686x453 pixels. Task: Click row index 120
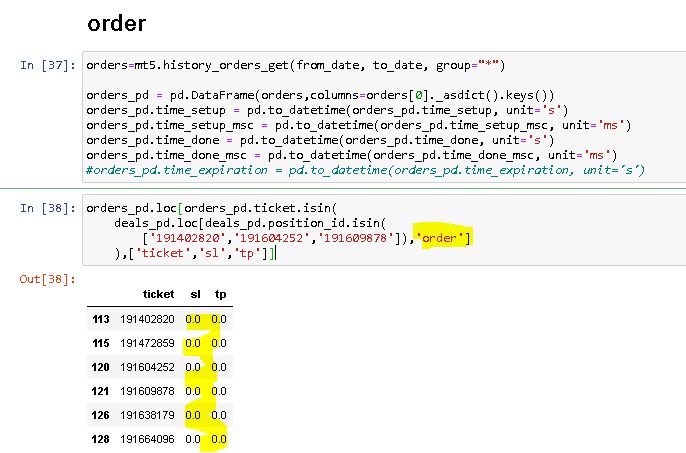point(100,367)
